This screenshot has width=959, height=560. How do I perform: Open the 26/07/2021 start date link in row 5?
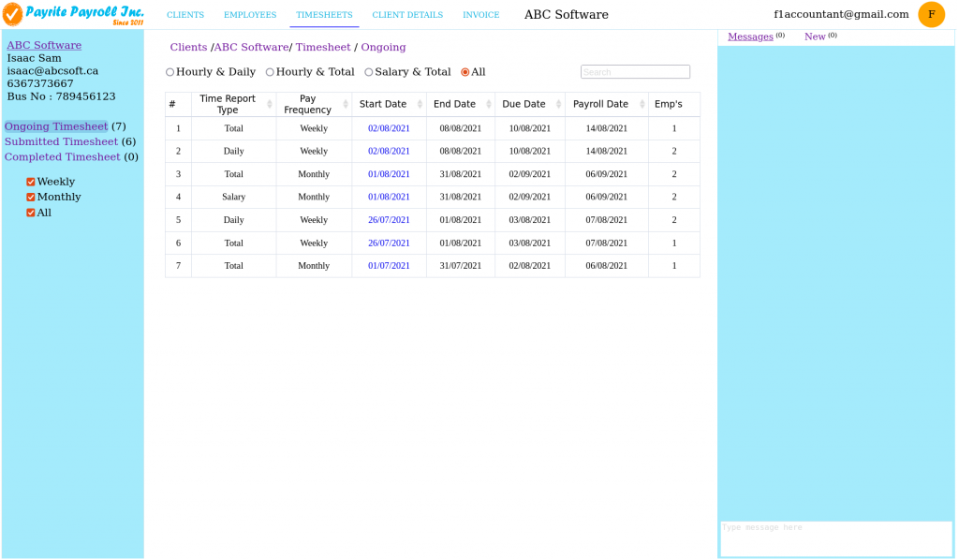[x=388, y=219]
